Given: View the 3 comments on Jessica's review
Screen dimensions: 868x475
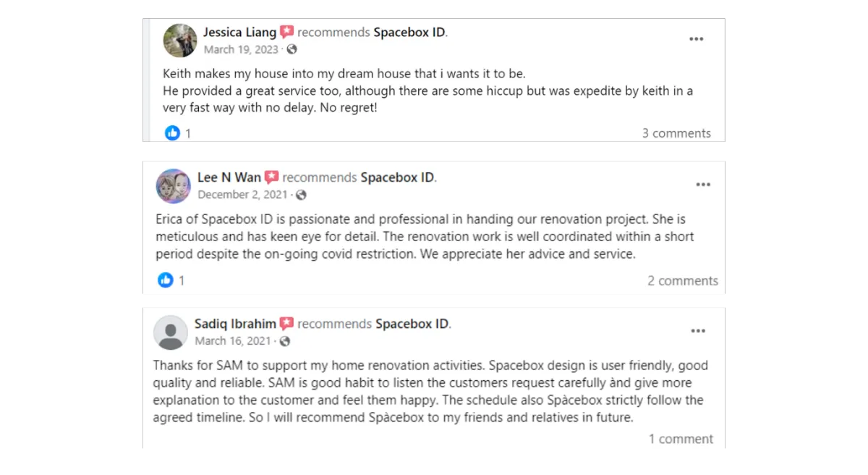Looking at the screenshot, I should point(676,133).
